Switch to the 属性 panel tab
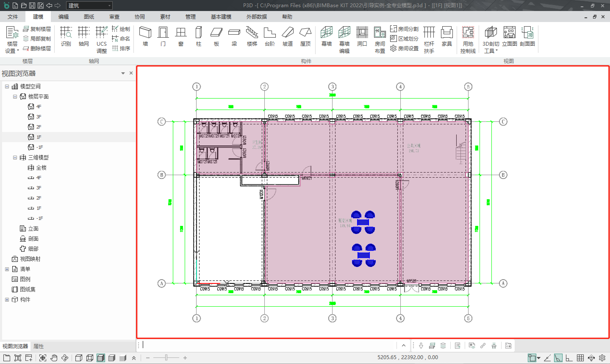Screen dimensions: 610x364 pyautogui.click(x=38, y=346)
